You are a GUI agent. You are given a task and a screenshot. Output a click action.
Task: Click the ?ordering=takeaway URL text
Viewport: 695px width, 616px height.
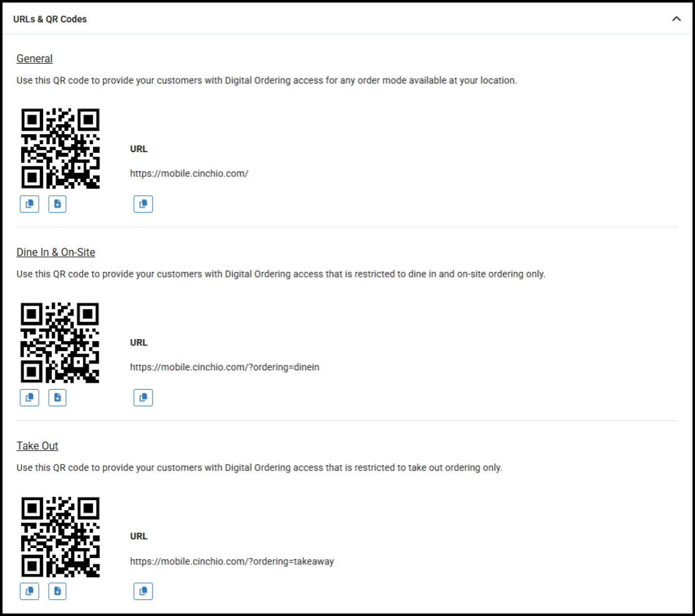click(232, 561)
